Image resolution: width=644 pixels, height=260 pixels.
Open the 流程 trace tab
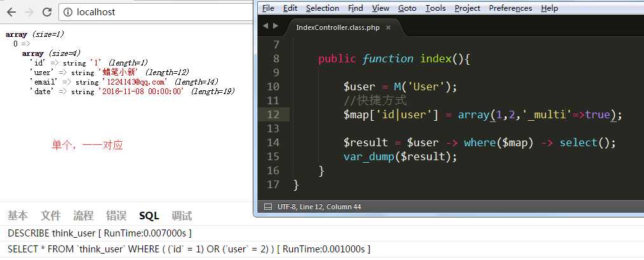point(83,216)
